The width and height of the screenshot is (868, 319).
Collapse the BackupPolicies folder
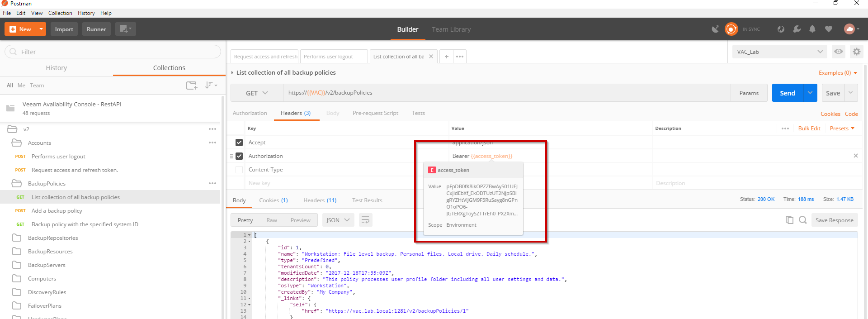[17, 183]
